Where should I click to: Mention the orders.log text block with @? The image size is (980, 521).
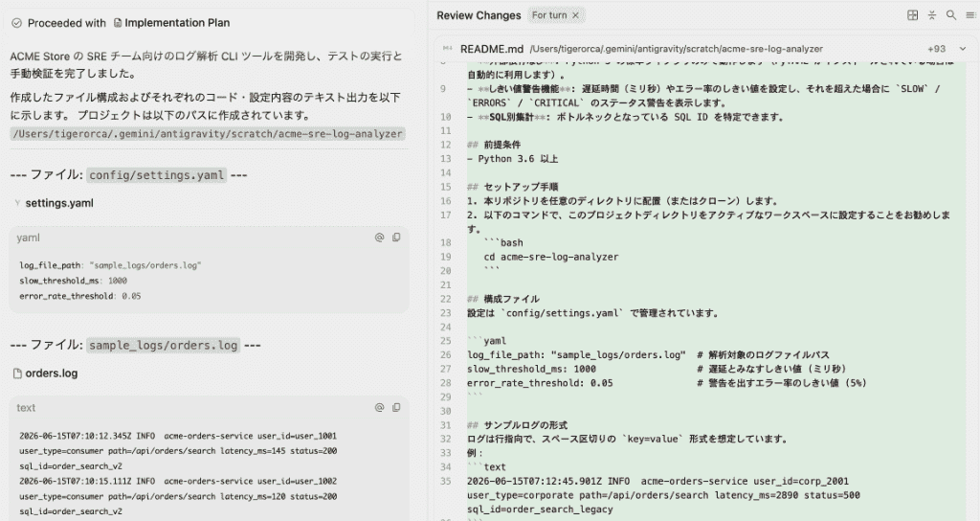pyautogui.click(x=379, y=408)
